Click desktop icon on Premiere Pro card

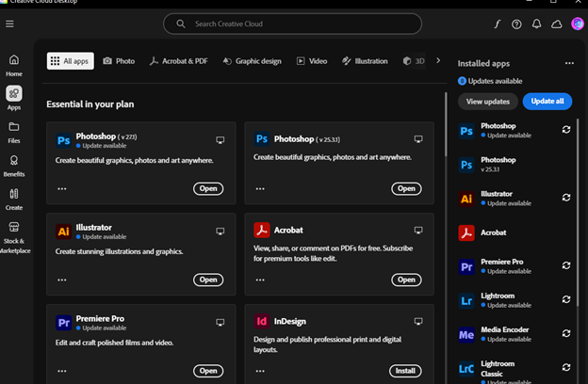pos(220,322)
